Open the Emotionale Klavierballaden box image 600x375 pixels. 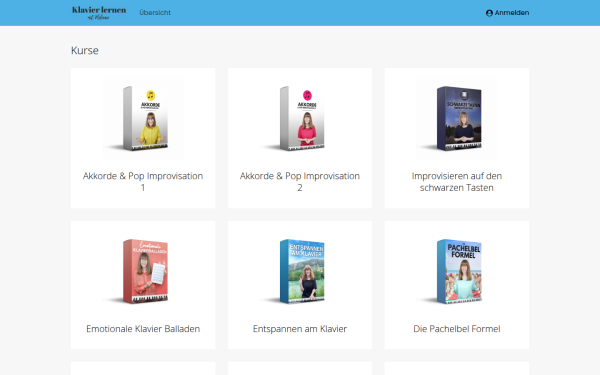pos(143,271)
